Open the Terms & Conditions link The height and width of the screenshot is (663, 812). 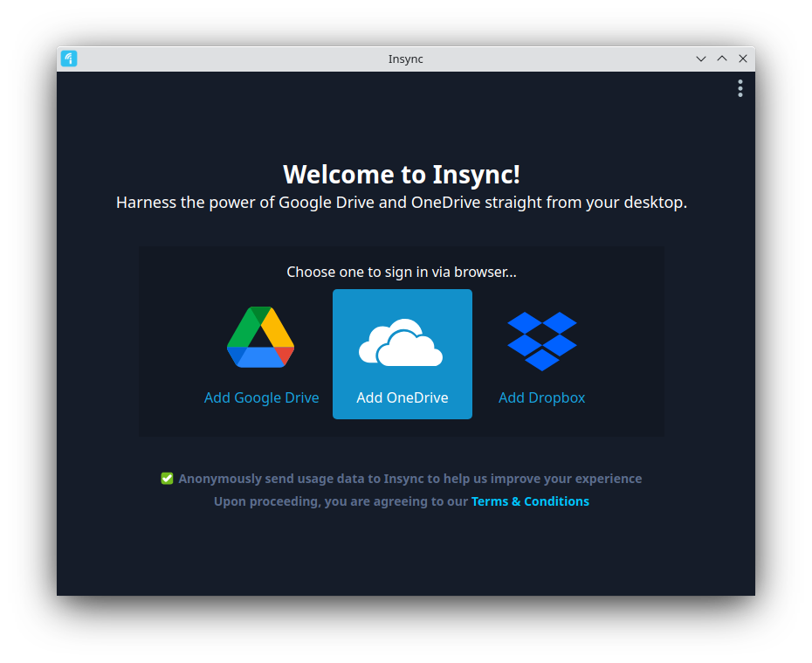[x=530, y=501]
